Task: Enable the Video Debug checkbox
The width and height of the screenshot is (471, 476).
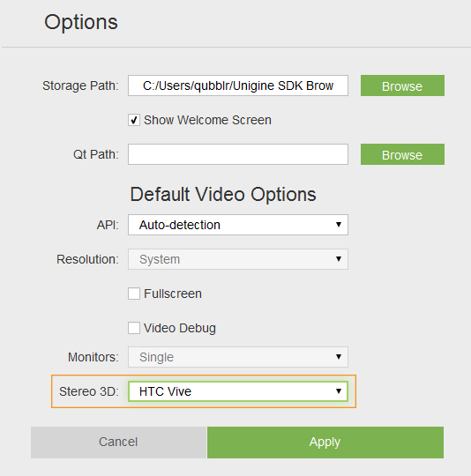Action: point(134,328)
